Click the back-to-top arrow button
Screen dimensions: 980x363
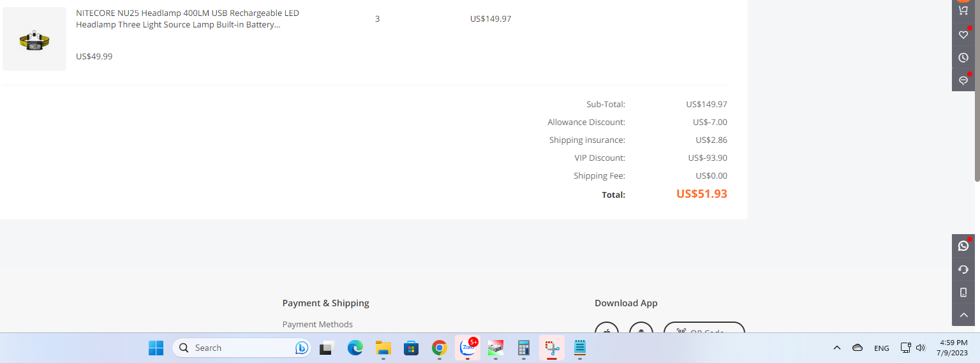(x=963, y=315)
